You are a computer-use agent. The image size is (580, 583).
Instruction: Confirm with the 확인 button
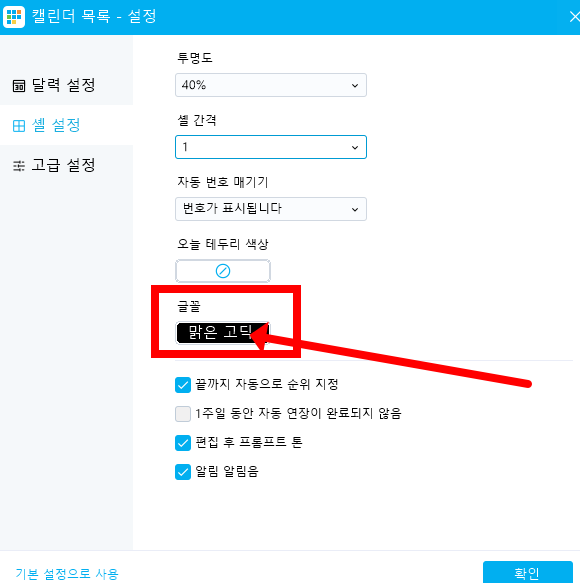[x=528, y=573]
